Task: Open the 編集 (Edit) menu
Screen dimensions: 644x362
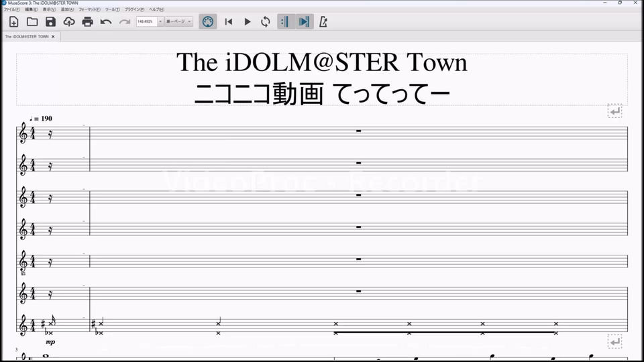Action: (32, 9)
